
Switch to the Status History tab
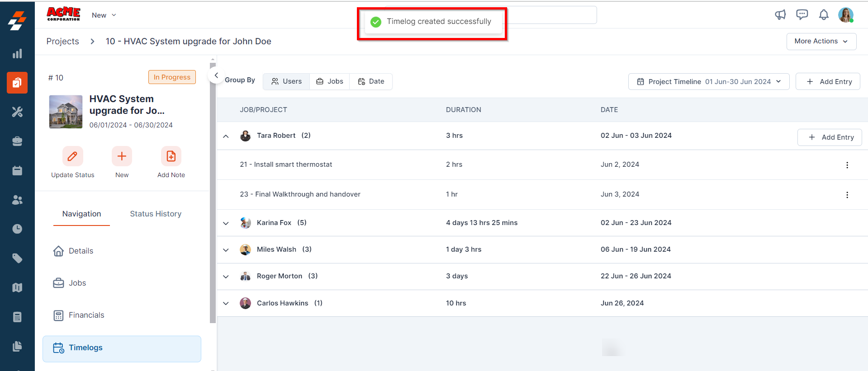156,214
